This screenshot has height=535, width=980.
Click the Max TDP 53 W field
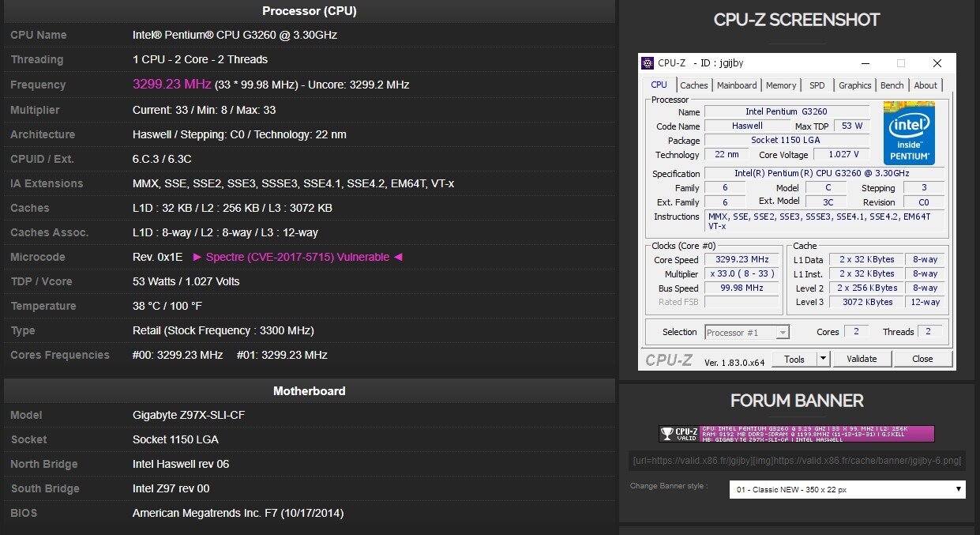[851, 126]
